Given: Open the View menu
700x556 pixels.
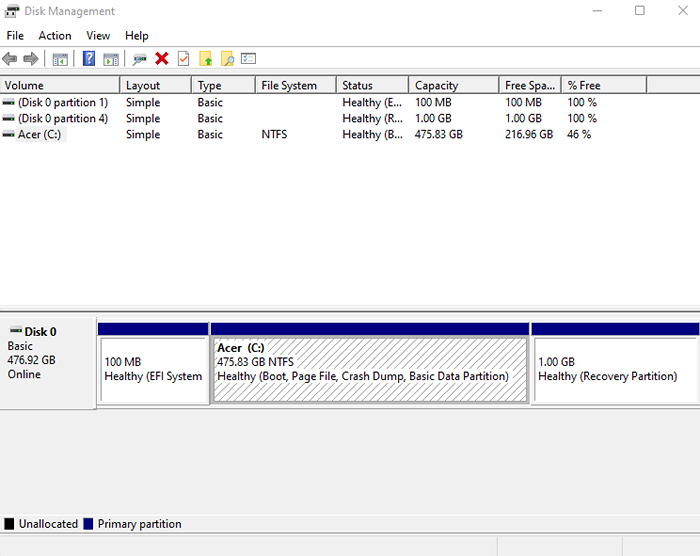Looking at the screenshot, I should tap(98, 36).
